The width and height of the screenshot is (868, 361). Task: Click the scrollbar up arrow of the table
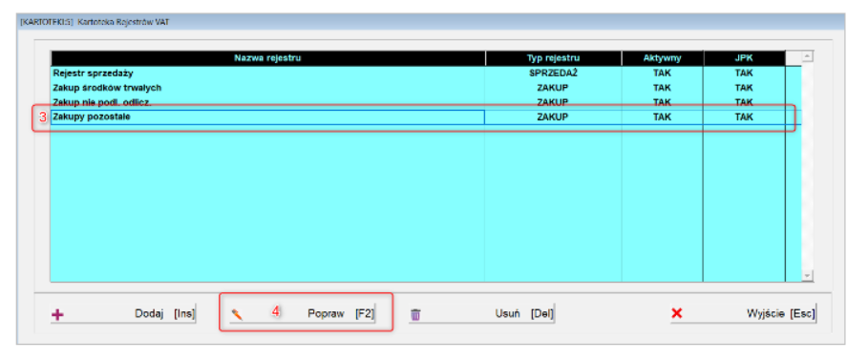pos(807,56)
